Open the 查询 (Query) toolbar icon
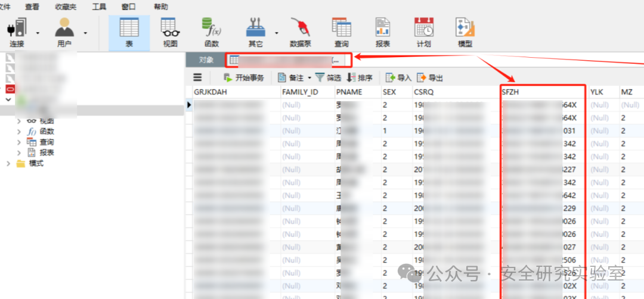Viewport: 644px width, 299px height. pos(341,27)
